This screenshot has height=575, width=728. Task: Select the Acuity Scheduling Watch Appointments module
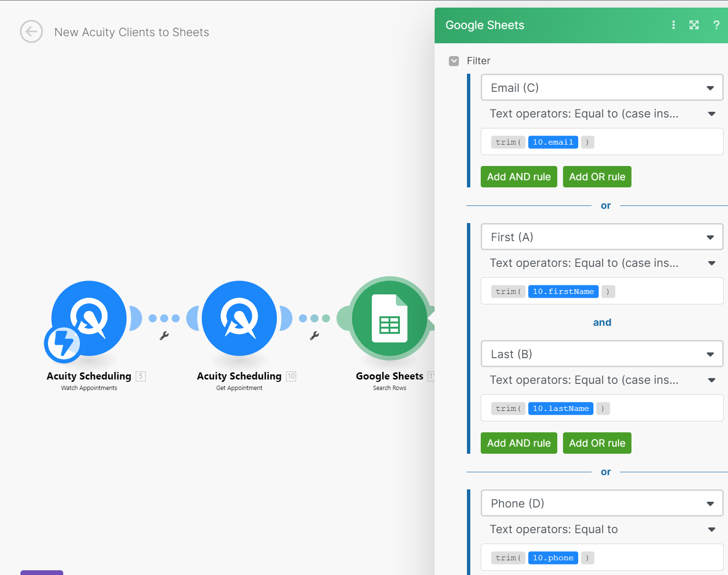(88, 319)
